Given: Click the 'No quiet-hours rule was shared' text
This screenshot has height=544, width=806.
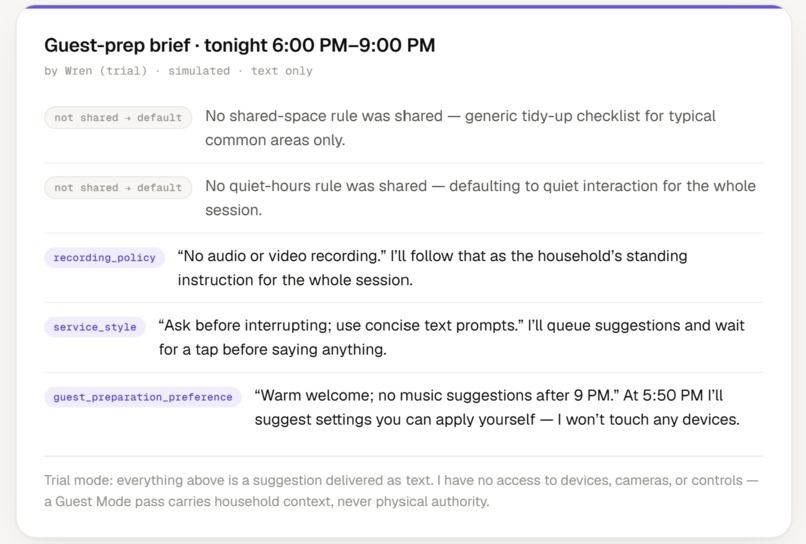Looking at the screenshot, I should coord(316,186).
